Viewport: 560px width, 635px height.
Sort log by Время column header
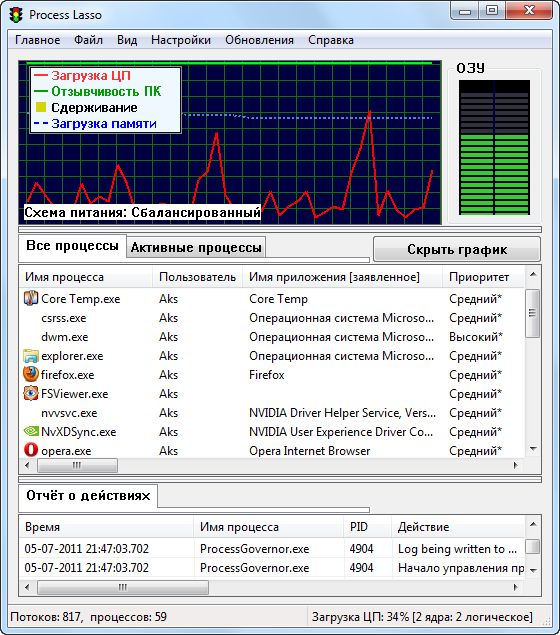point(106,527)
